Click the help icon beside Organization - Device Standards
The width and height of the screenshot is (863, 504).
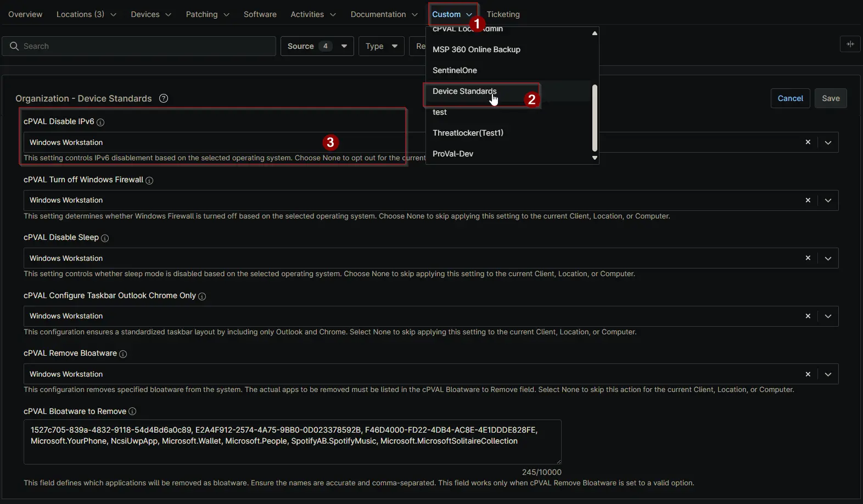tap(164, 98)
